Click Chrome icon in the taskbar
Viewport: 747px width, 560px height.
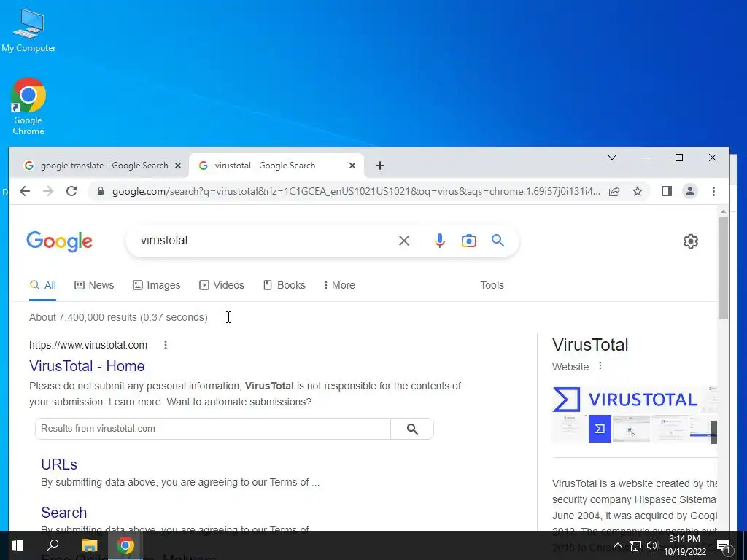tap(125, 545)
